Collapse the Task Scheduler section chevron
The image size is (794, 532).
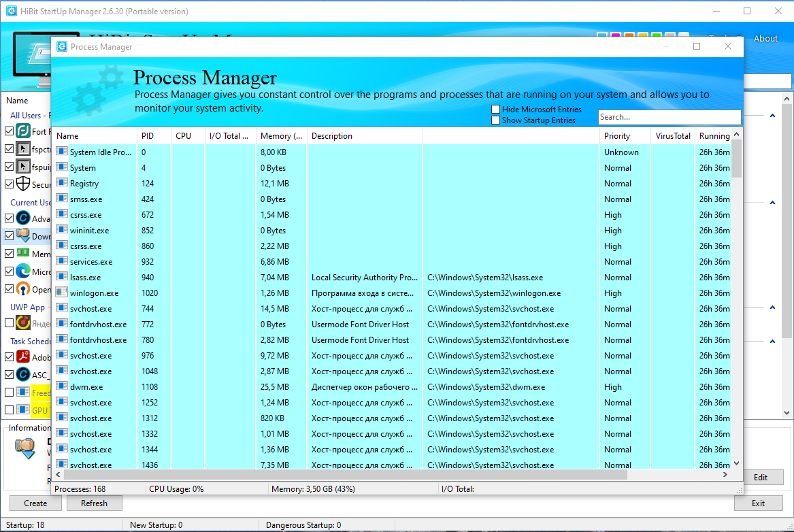[x=772, y=341]
